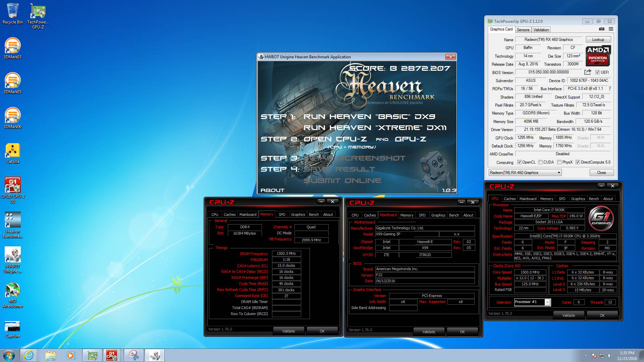Open Bench tab in the processor CPU-Z window
Screen dimensions: 644x362
(594, 199)
